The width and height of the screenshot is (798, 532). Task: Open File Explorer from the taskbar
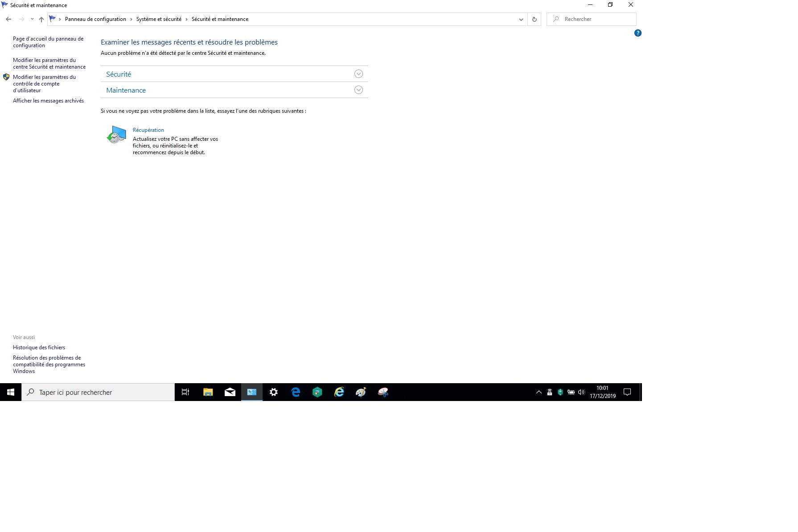coord(208,392)
